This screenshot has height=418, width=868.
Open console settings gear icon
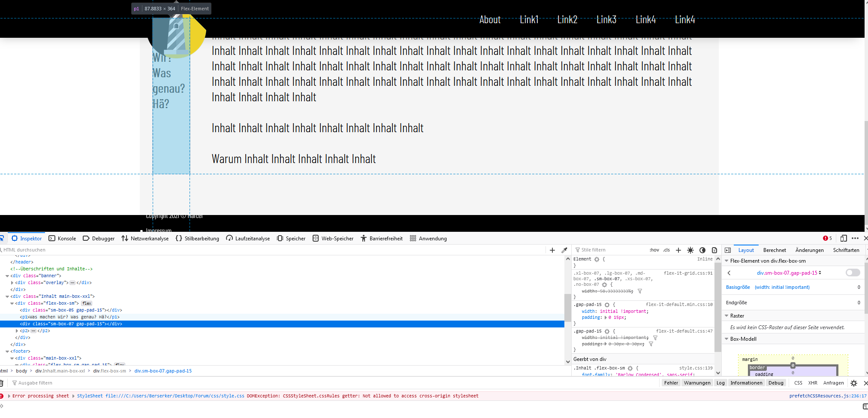854,383
